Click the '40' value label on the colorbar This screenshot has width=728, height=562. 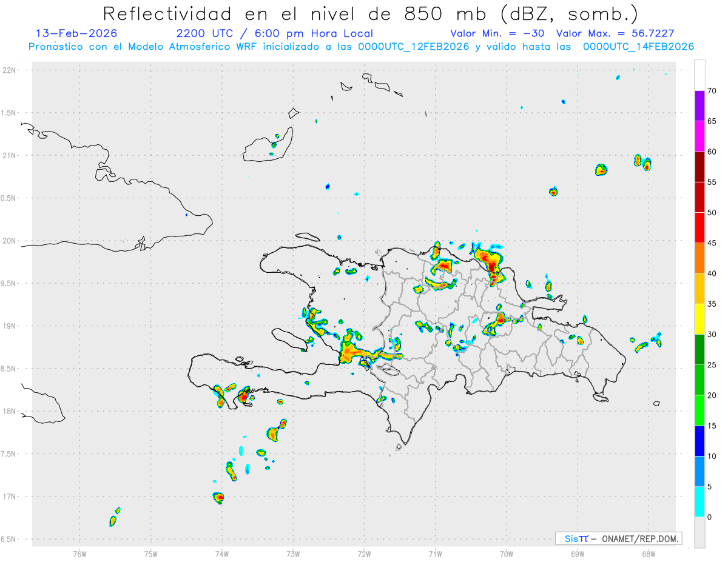click(712, 273)
